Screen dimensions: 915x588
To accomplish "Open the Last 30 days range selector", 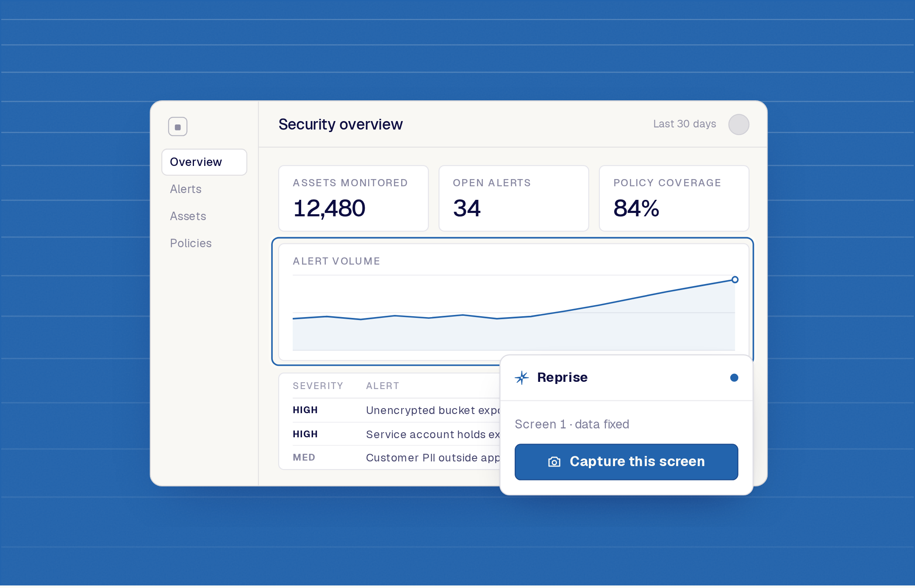I will pyautogui.click(x=684, y=124).
